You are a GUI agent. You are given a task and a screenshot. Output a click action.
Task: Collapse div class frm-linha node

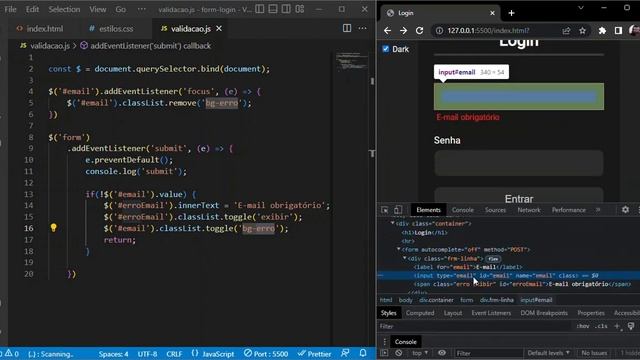405,258
